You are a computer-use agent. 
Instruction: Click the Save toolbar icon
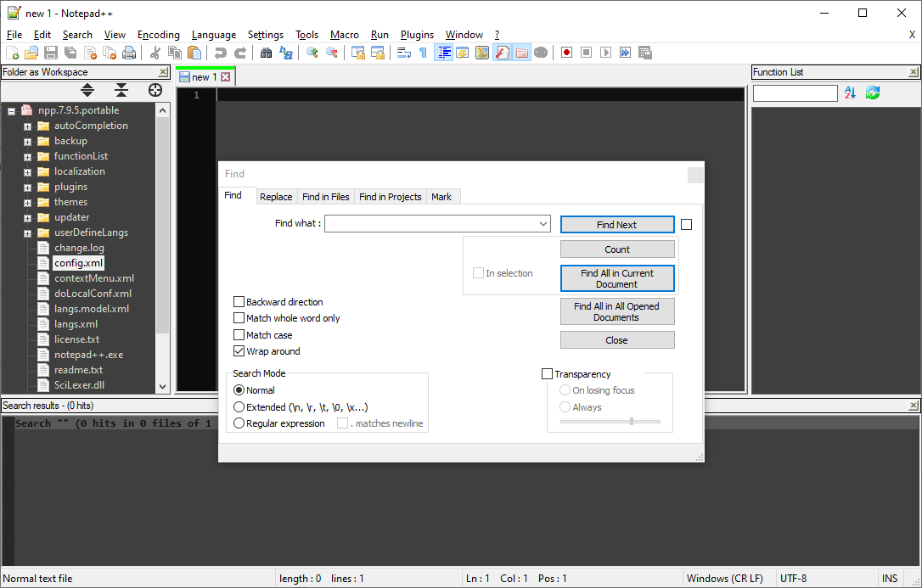pos(51,53)
